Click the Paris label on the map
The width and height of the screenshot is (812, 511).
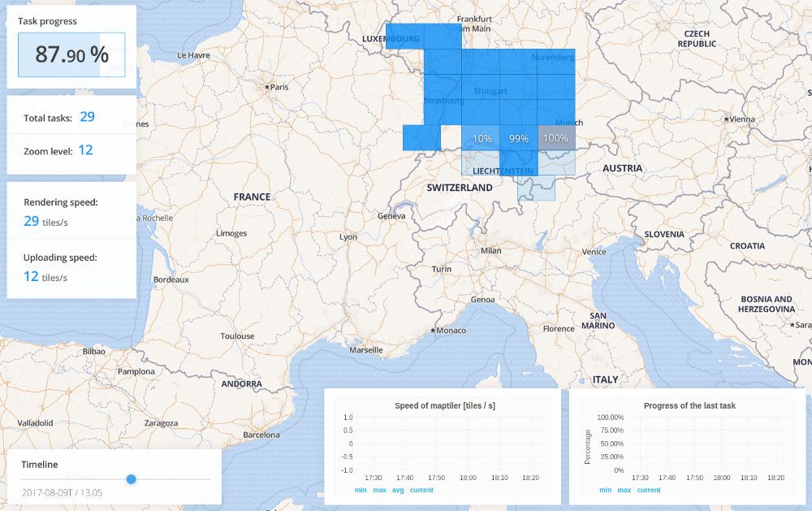coord(277,87)
